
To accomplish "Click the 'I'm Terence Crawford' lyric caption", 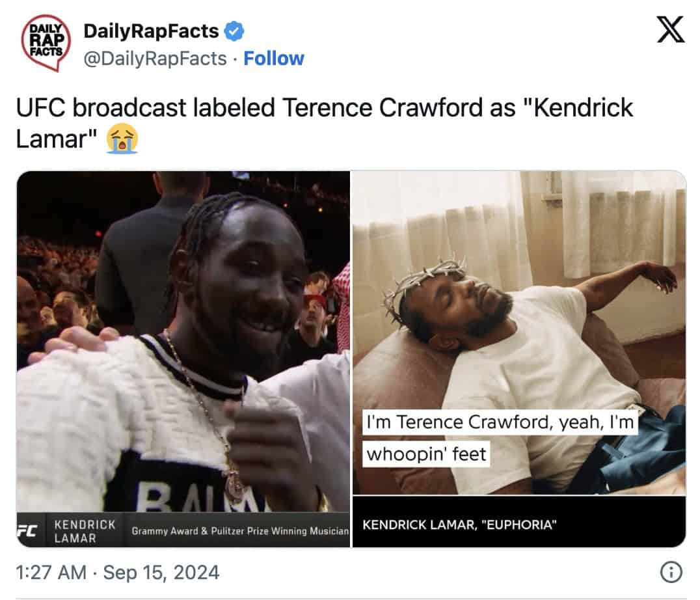I will point(500,422).
